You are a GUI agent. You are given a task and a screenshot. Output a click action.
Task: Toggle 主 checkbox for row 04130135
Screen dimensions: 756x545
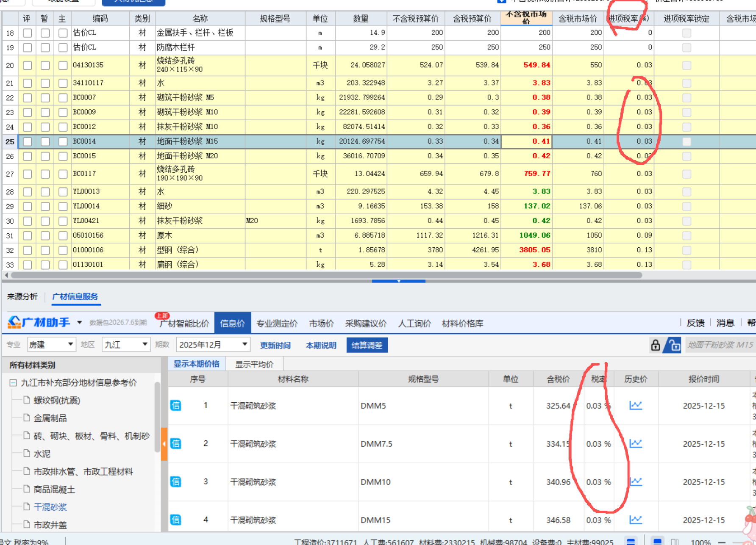pyautogui.click(x=63, y=65)
